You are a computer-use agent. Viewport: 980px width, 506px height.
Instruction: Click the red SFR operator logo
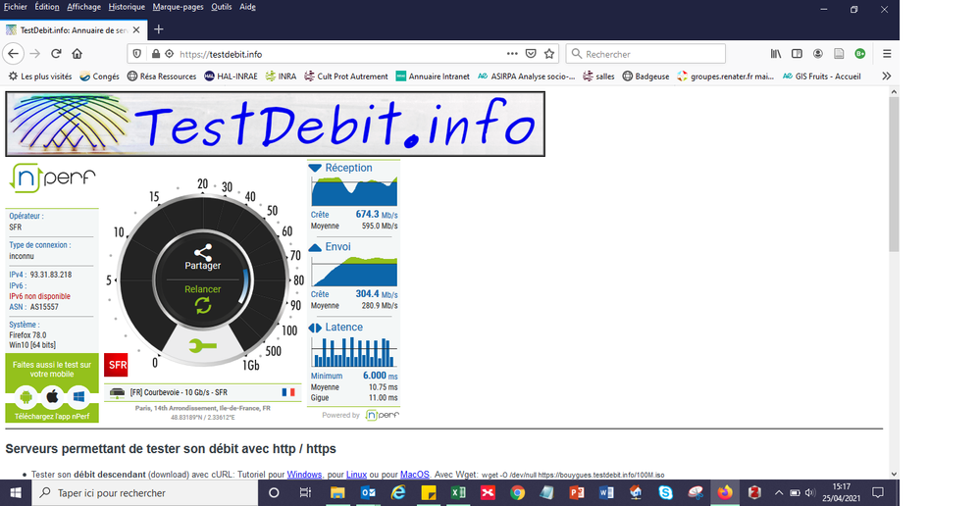(117, 365)
